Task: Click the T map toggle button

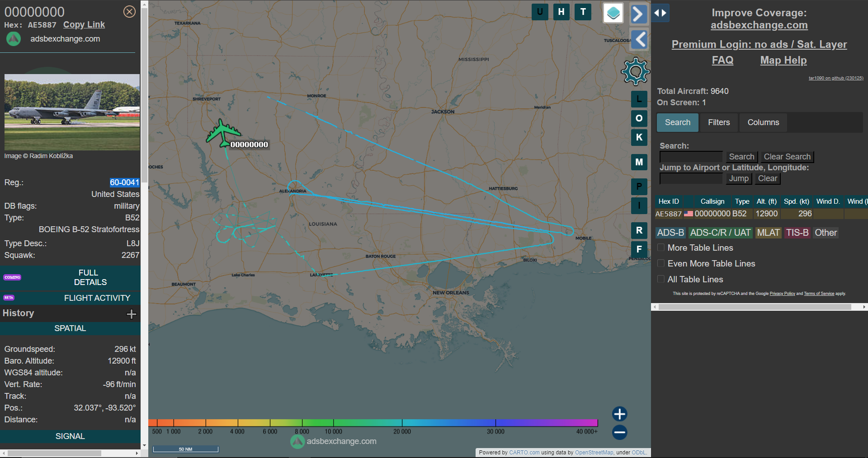Action: pyautogui.click(x=583, y=12)
